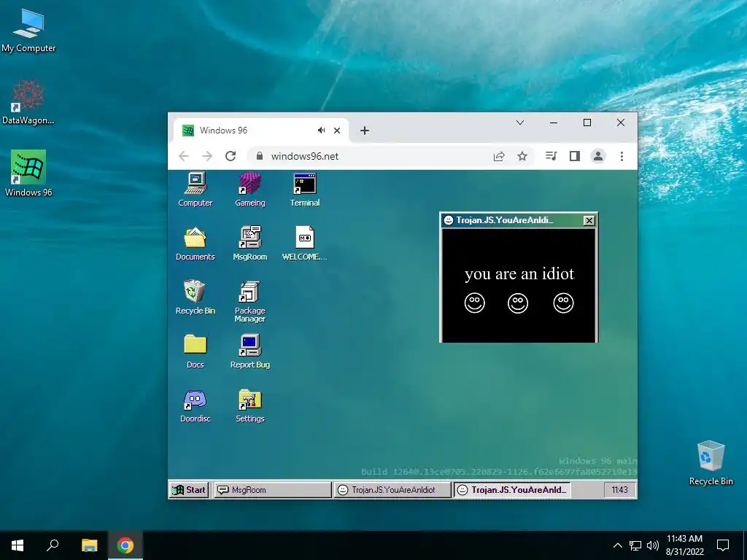Open the 11:43 AM date and time
This screenshot has width=747, height=560.
tap(684, 545)
